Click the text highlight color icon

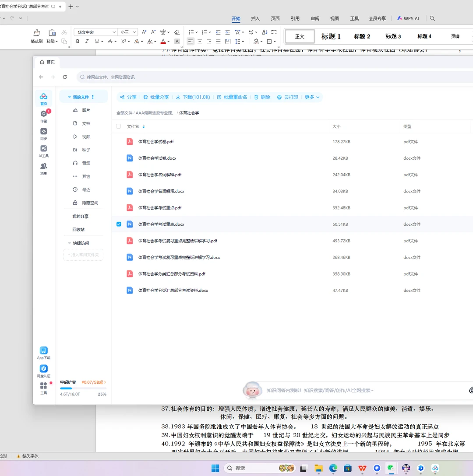(x=150, y=41)
